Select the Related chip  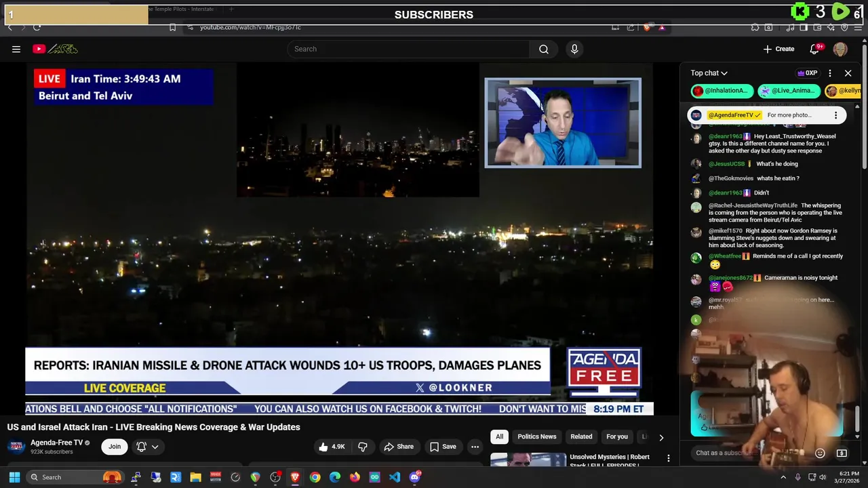point(581,436)
